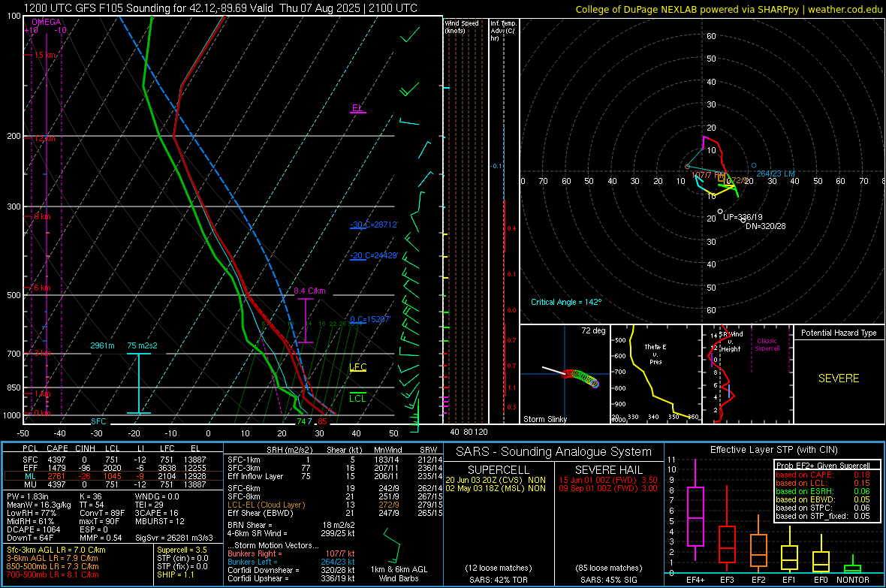Click the sounding title with valid time

[220, 8]
